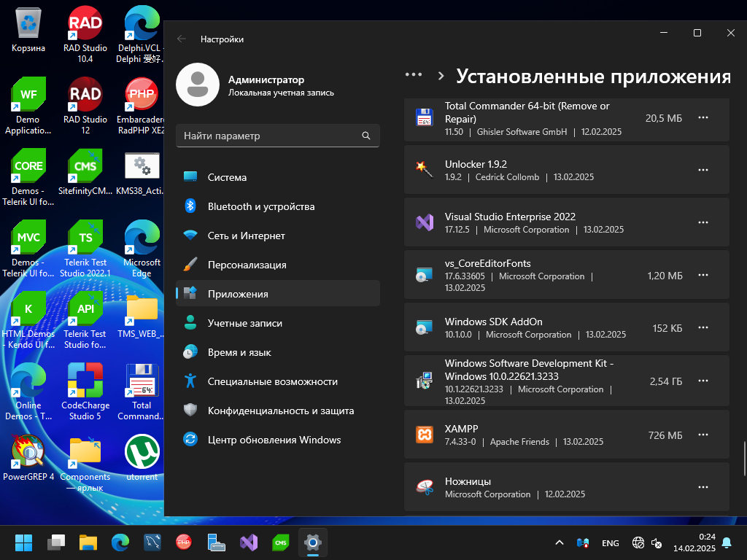
Task: Open more options for Ножницы
Action: pos(703,487)
